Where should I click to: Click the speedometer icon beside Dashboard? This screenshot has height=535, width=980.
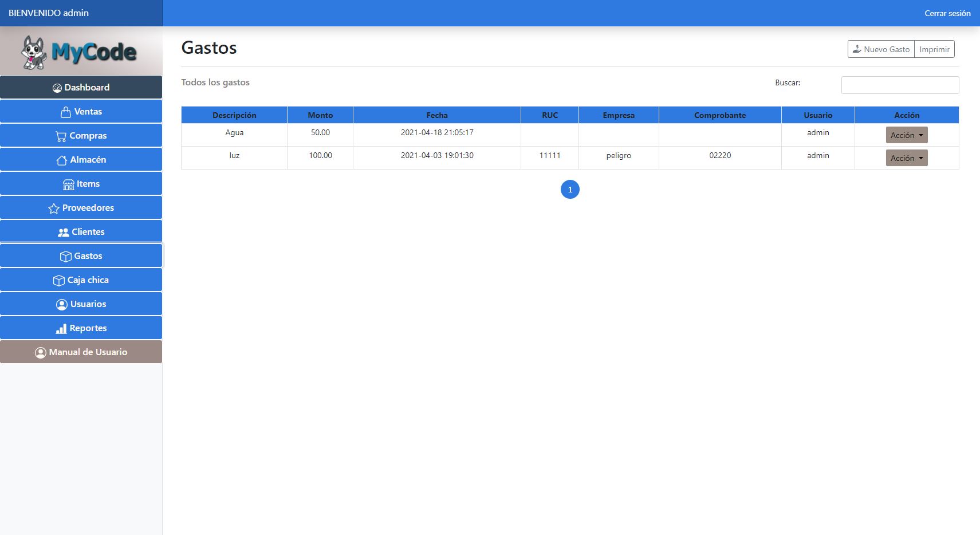[x=57, y=88]
